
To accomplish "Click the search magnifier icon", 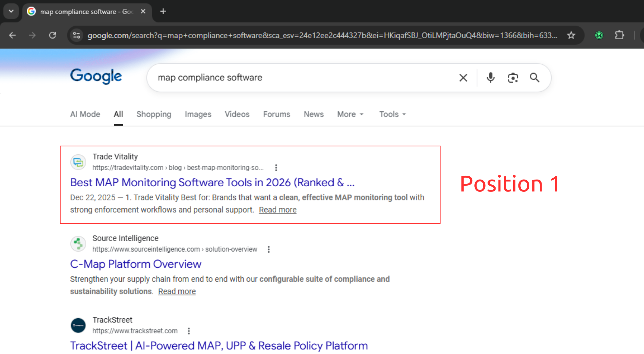I will (x=535, y=78).
